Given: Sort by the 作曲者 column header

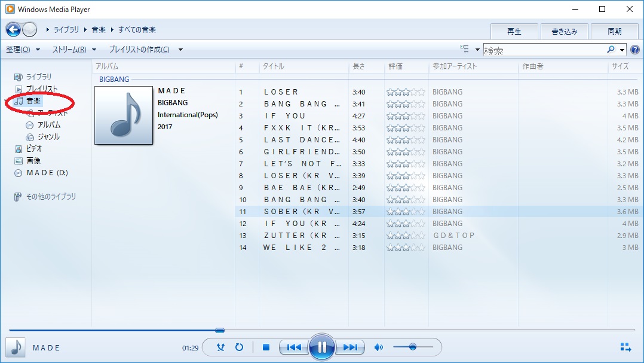Looking at the screenshot, I should coord(533,66).
